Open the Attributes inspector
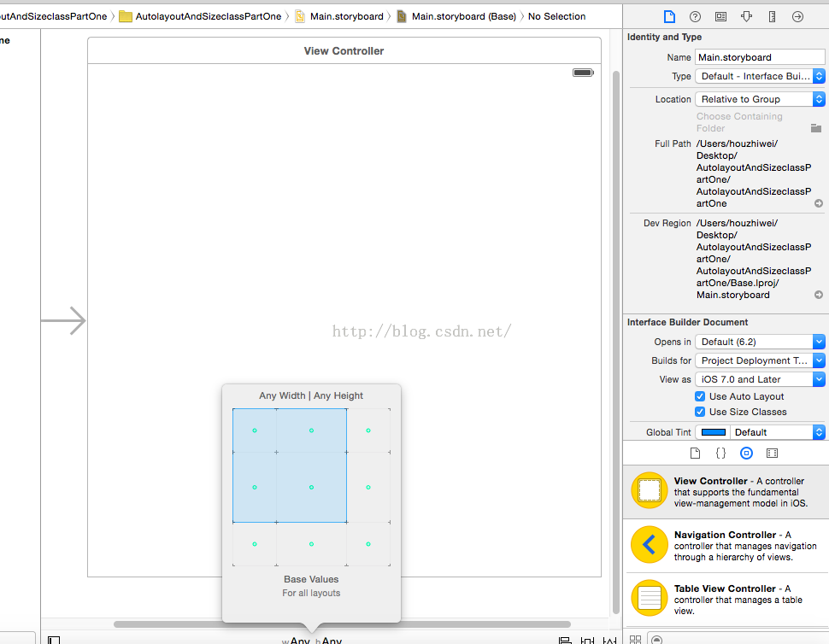 pos(746,17)
